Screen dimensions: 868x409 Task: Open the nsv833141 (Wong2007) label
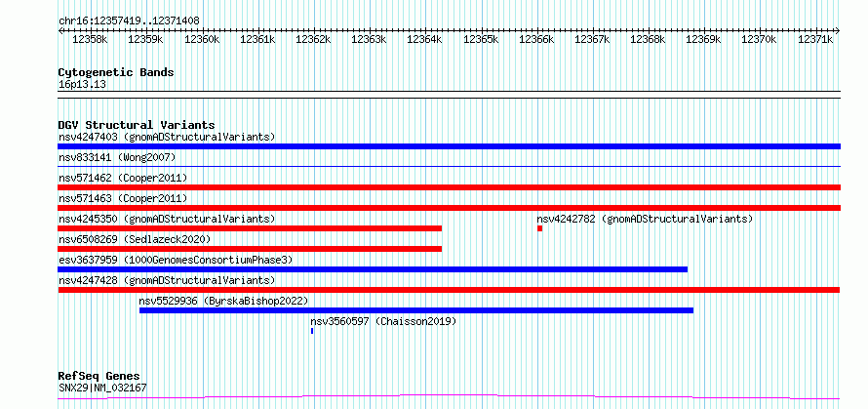(117, 157)
